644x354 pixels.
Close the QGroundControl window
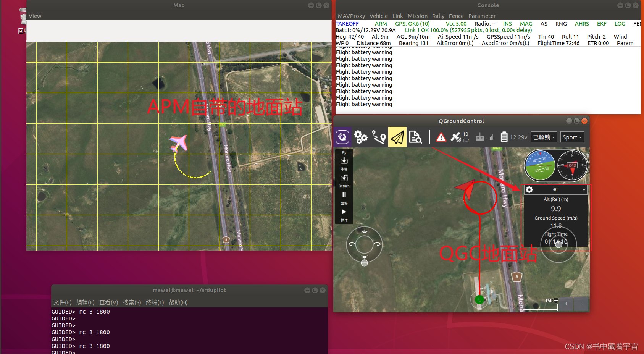(584, 121)
